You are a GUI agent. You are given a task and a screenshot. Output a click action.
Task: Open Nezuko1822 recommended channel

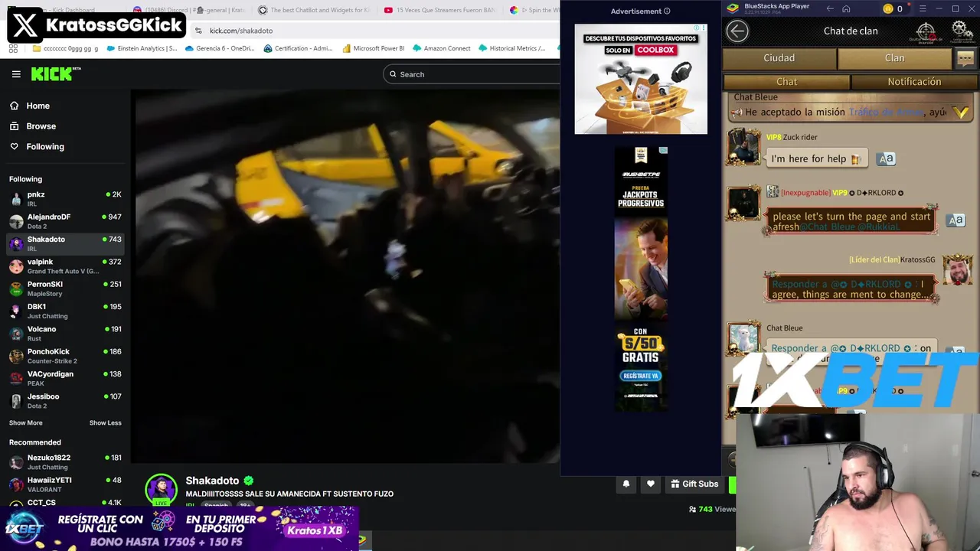pyautogui.click(x=64, y=461)
